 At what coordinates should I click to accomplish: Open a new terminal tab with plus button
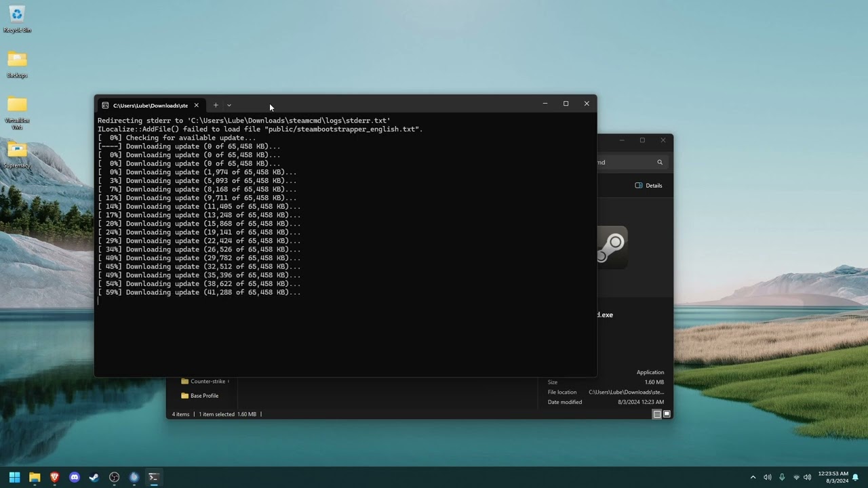[216, 105]
